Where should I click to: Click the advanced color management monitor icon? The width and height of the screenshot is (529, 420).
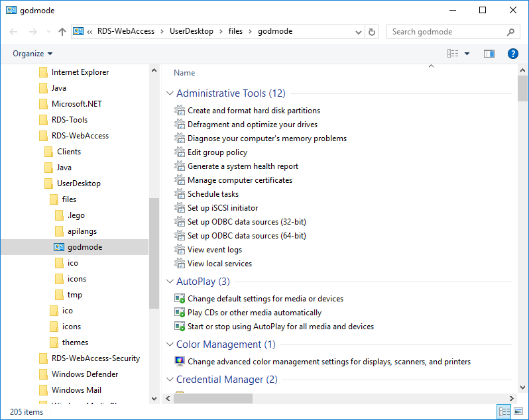tap(180, 361)
